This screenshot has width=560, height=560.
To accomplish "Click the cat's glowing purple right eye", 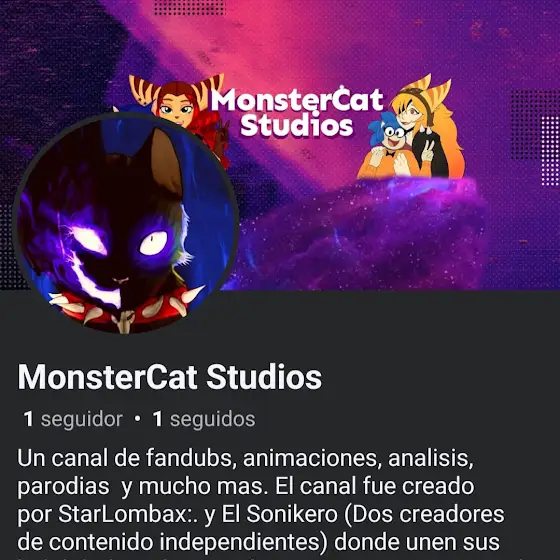I will pyautogui.click(x=153, y=243).
